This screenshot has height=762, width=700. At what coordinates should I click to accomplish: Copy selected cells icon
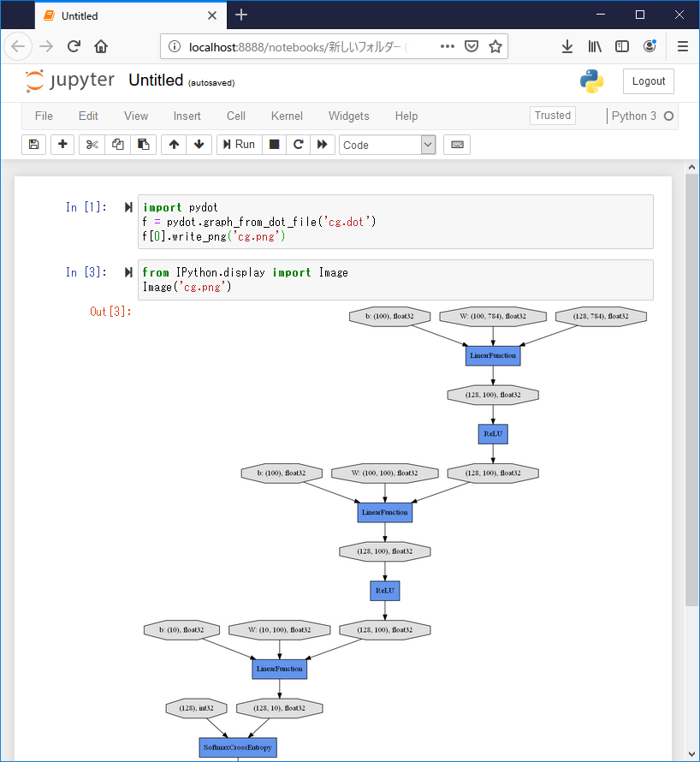click(x=117, y=145)
